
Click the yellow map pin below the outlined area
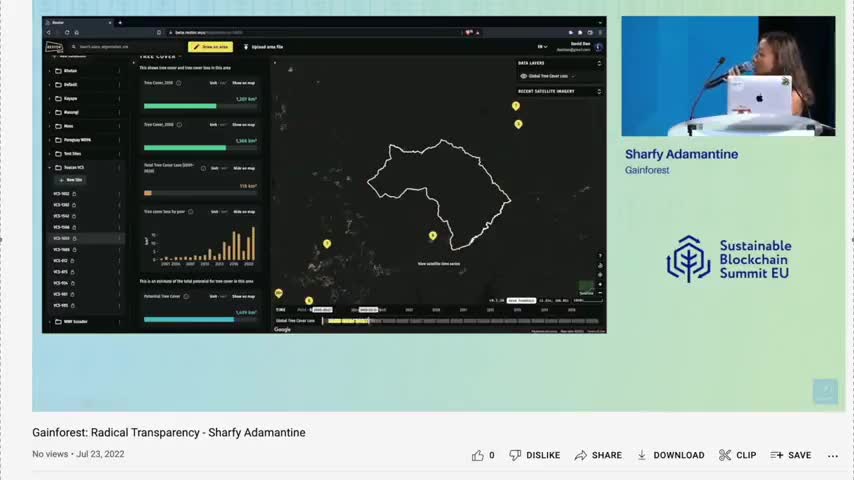[x=432, y=236]
